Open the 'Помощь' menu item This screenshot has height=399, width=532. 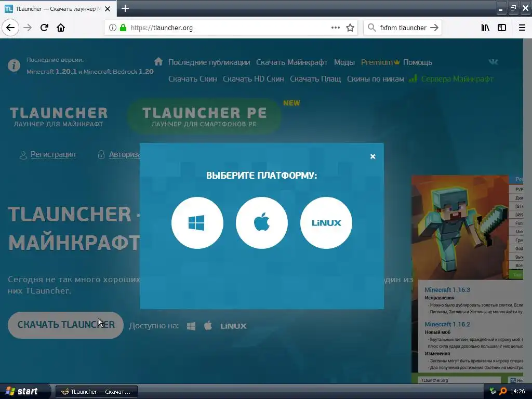click(x=417, y=62)
